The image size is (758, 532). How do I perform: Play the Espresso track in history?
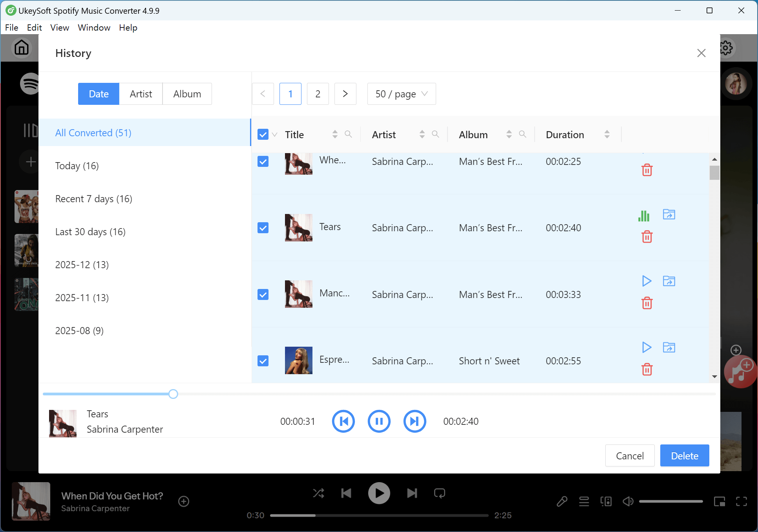(647, 347)
